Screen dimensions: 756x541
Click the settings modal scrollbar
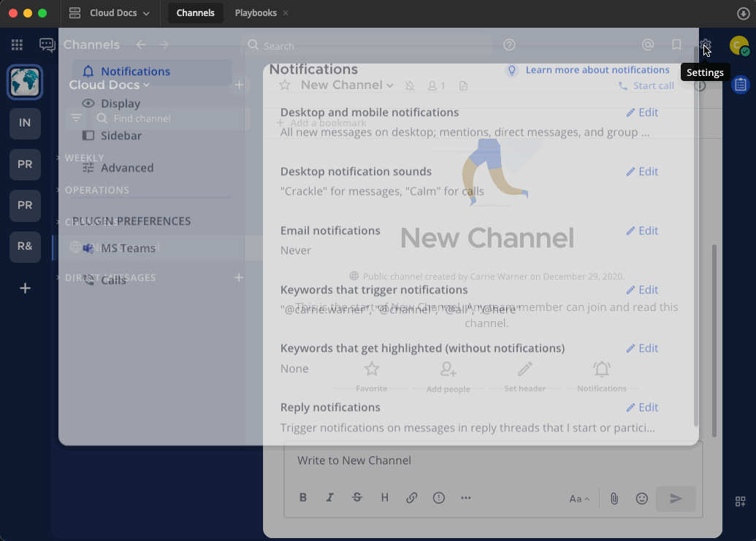(695, 241)
